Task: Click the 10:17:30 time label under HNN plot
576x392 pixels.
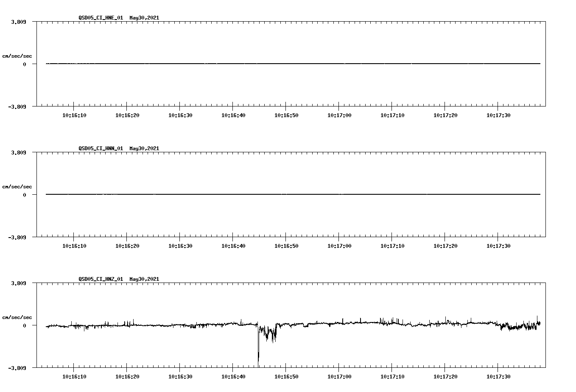Action: [x=498, y=246]
